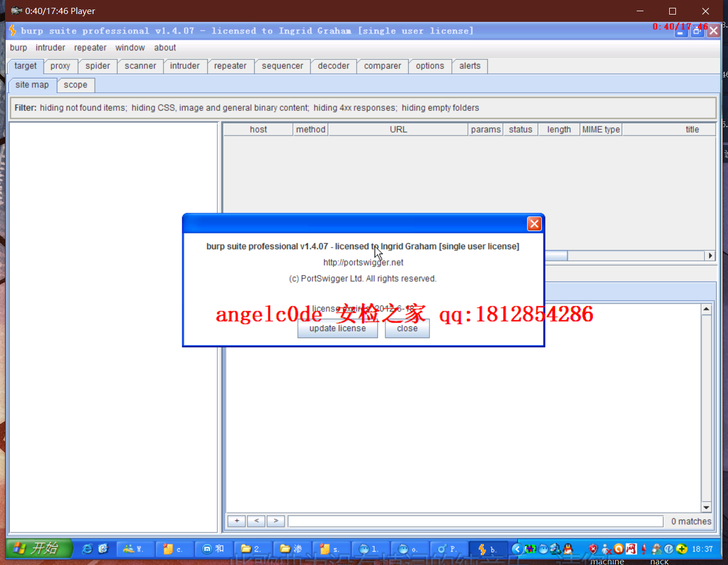Image resolution: width=728 pixels, height=565 pixels.
Task: Switch to the options tab
Action: pyautogui.click(x=430, y=66)
